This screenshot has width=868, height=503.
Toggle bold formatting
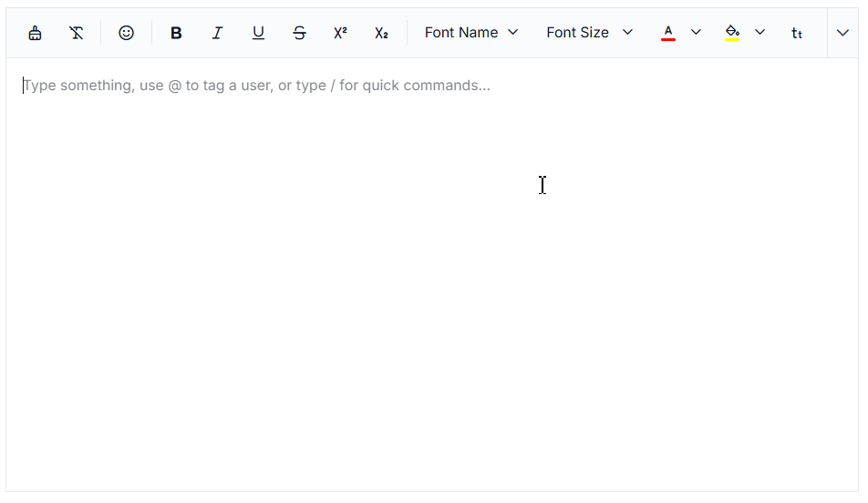click(x=176, y=33)
